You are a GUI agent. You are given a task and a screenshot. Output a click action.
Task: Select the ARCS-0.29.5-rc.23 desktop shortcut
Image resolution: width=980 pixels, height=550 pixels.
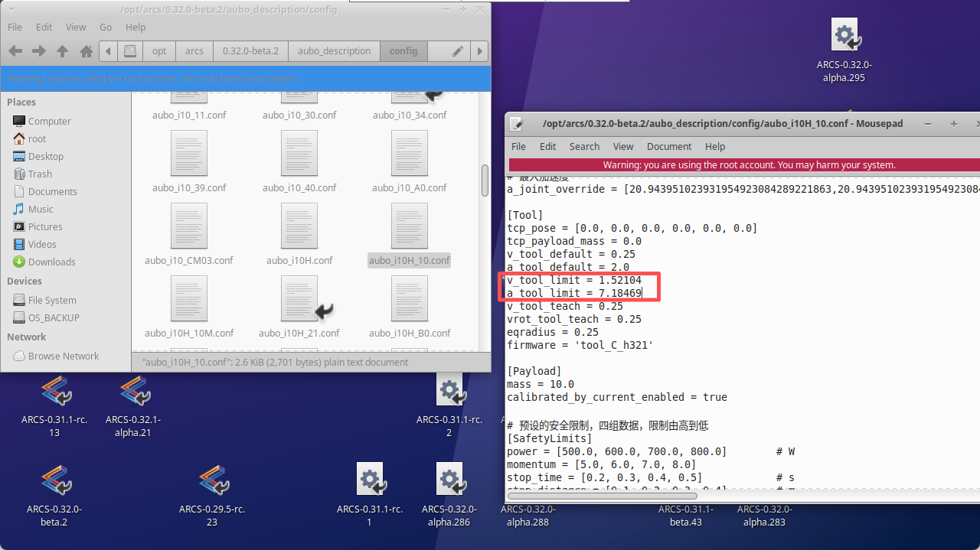click(x=211, y=480)
